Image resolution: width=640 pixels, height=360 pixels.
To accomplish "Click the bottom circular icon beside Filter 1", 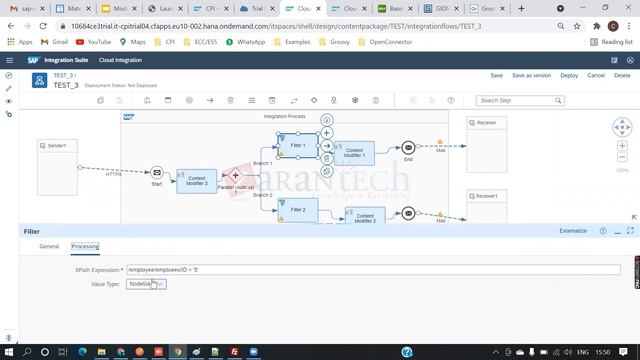I will pyautogui.click(x=327, y=171).
